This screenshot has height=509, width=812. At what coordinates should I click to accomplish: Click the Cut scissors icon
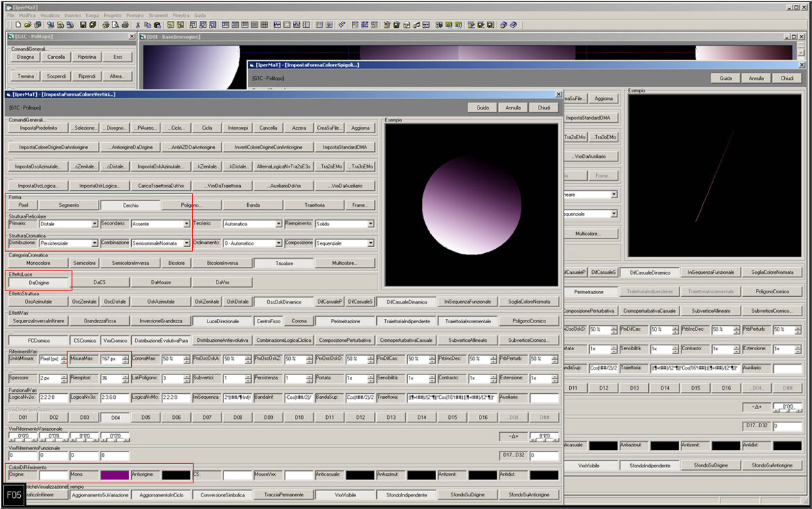(138, 25)
